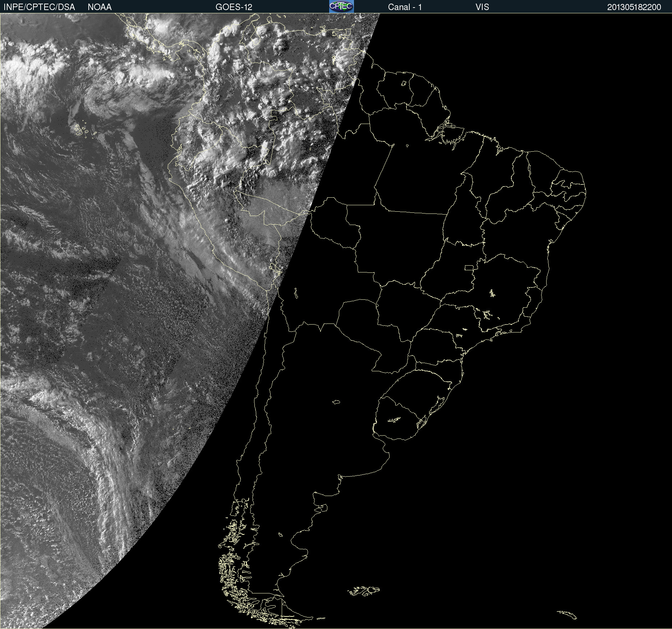Image resolution: width=672 pixels, height=629 pixels.
Task: Click the CPTEC logo in header
Action: pyautogui.click(x=341, y=6)
